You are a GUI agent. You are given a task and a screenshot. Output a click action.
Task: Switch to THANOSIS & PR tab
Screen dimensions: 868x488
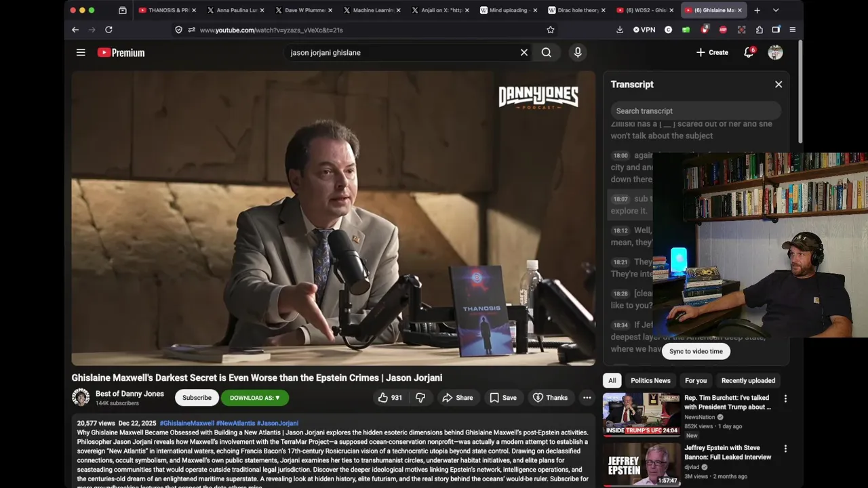coord(167,10)
